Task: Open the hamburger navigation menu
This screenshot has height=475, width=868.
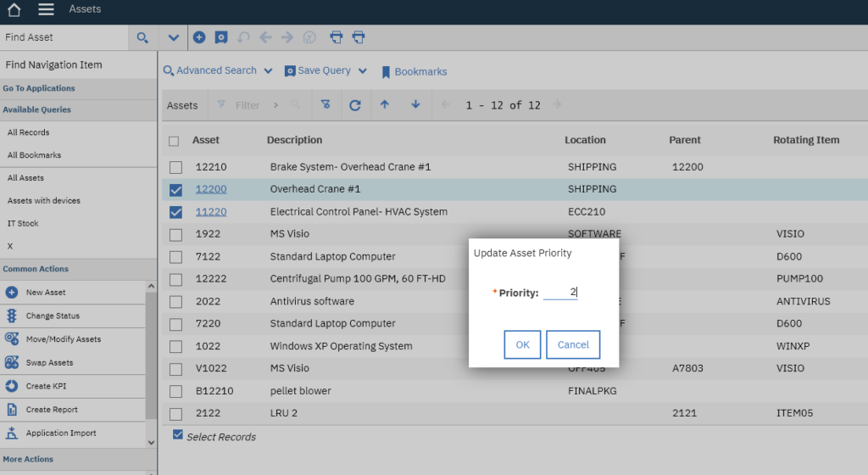Action: pyautogui.click(x=46, y=9)
